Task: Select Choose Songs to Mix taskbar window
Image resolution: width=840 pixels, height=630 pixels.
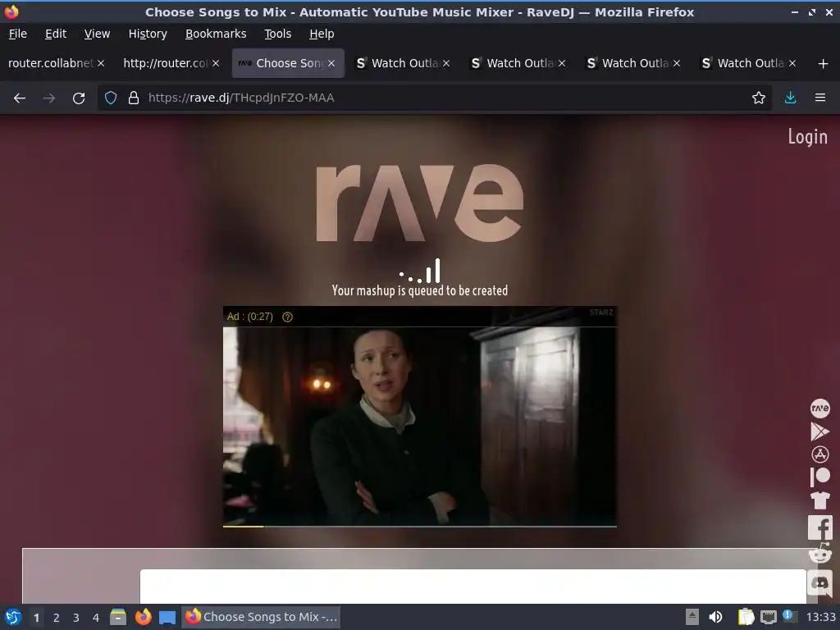Action: coord(262,617)
